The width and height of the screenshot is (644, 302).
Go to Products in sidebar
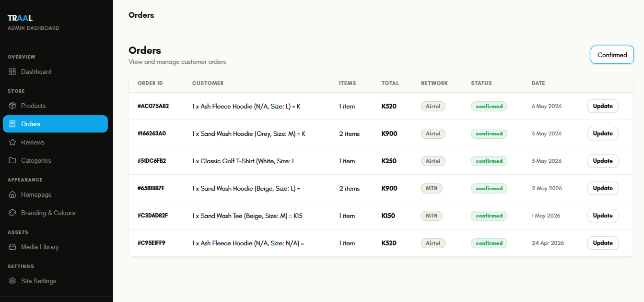(55, 106)
